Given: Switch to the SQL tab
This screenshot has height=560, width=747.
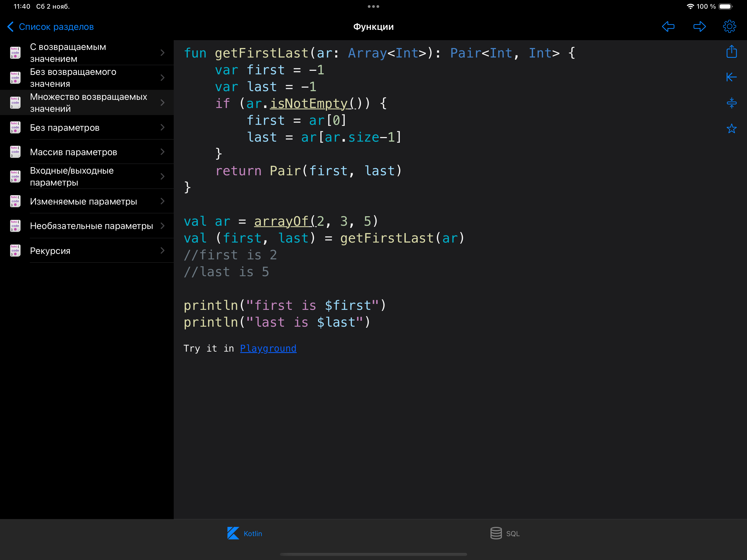Looking at the screenshot, I should (x=505, y=534).
